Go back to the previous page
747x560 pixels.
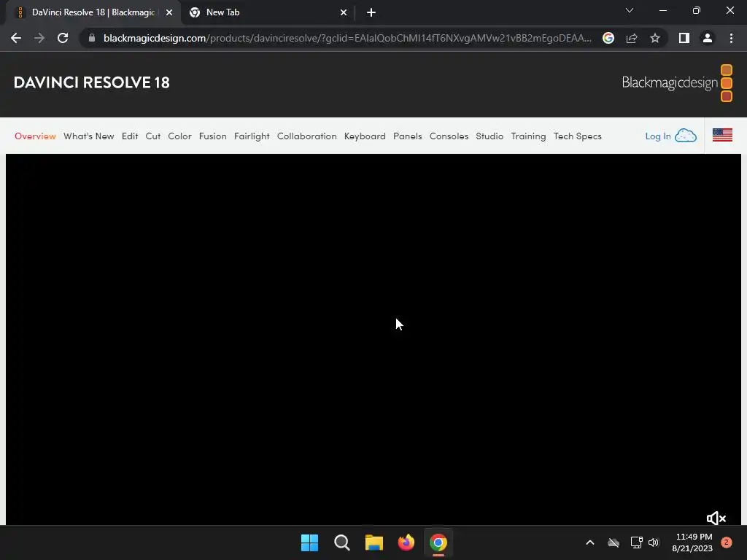click(16, 38)
